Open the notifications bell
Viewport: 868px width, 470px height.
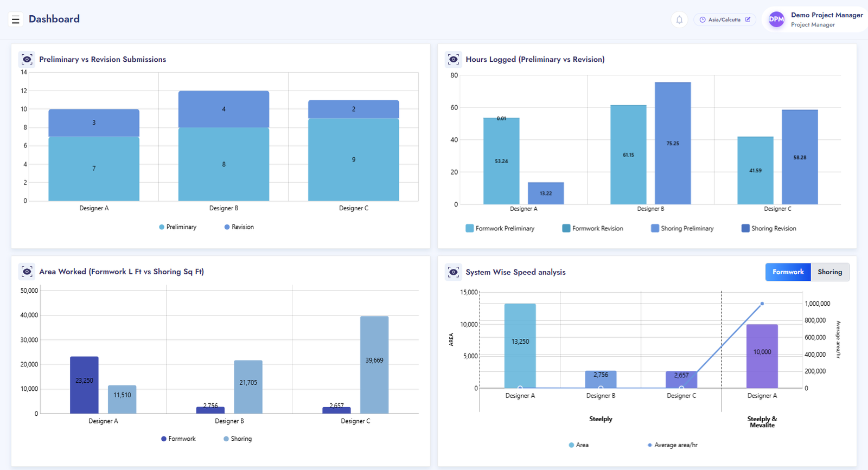pos(679,20)
